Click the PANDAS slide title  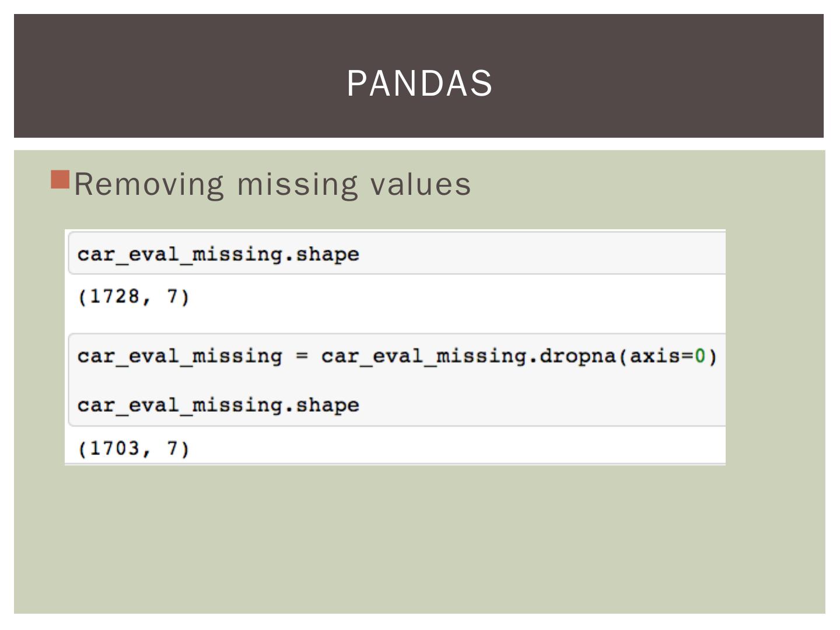(419, 83)
